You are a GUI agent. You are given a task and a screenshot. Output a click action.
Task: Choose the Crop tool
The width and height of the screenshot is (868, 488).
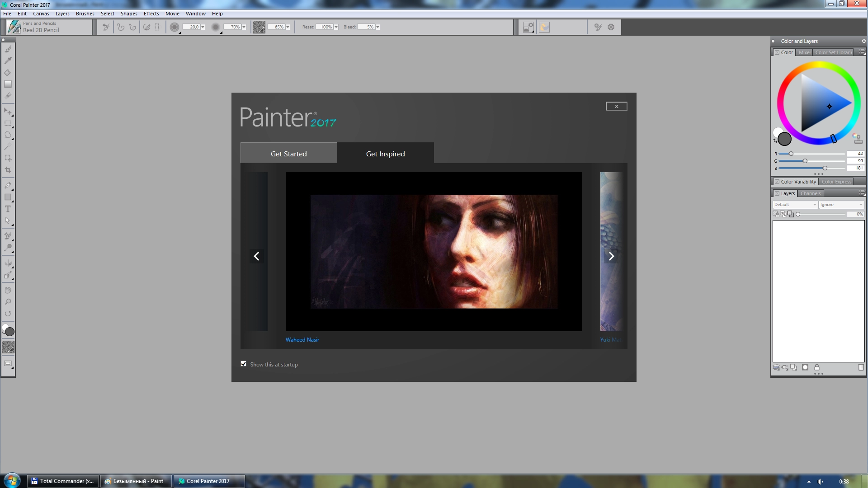8,170
